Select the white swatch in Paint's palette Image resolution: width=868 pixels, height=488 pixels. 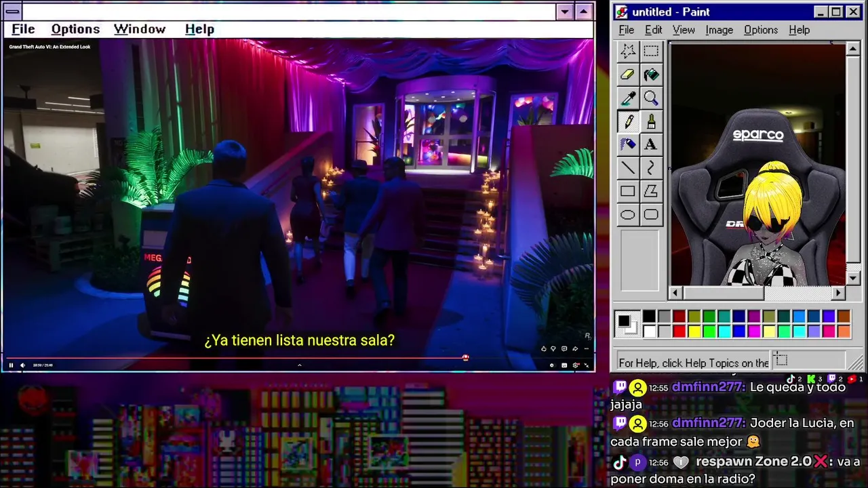coord(649,331)
